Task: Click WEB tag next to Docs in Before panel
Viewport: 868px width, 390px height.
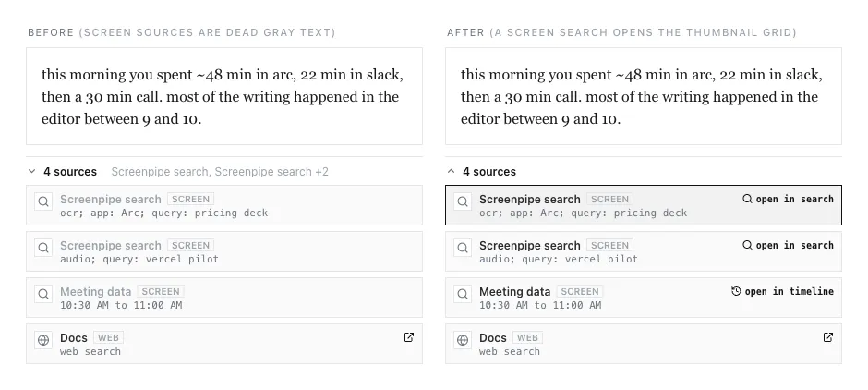Action: point(109,338)
